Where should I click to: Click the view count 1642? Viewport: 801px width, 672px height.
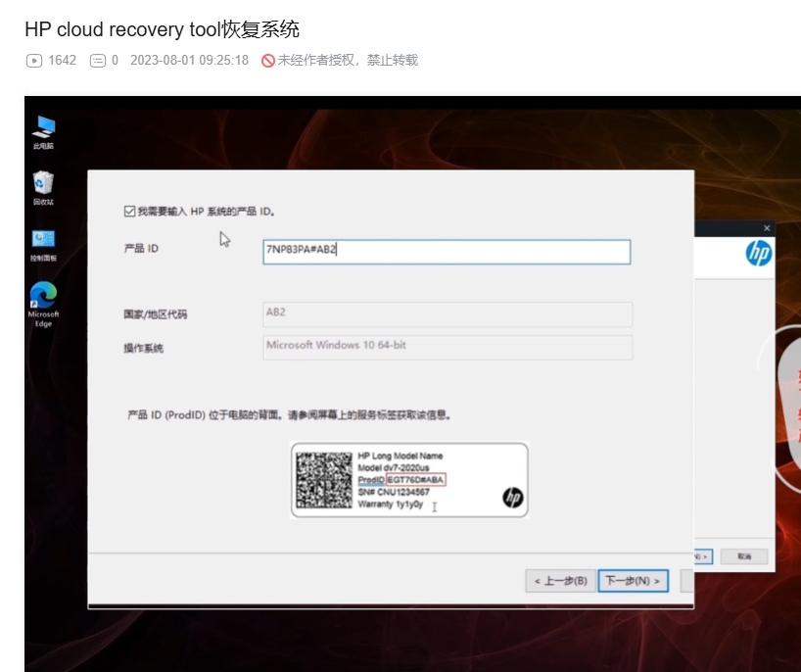(63, 61)
